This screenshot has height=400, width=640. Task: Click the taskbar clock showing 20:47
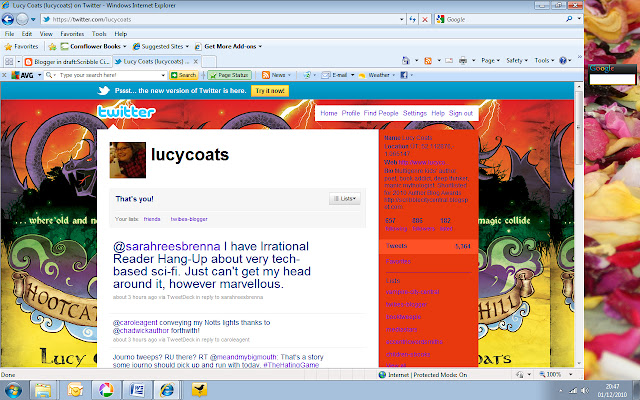pos(612,390)
